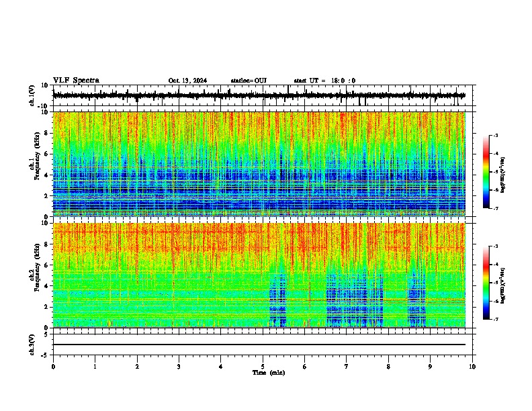Click the ch.2 spectrogram color scale bar
This screenshot has height=411, width=532.
[486, 283]
